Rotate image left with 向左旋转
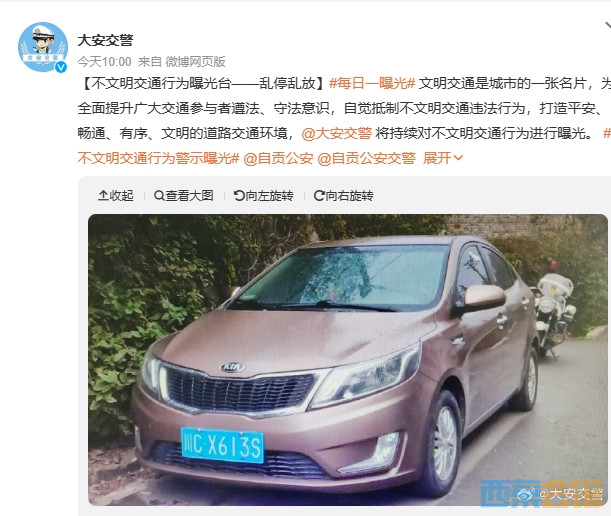This screenshot has height=516, width=611. click(263, 196)
